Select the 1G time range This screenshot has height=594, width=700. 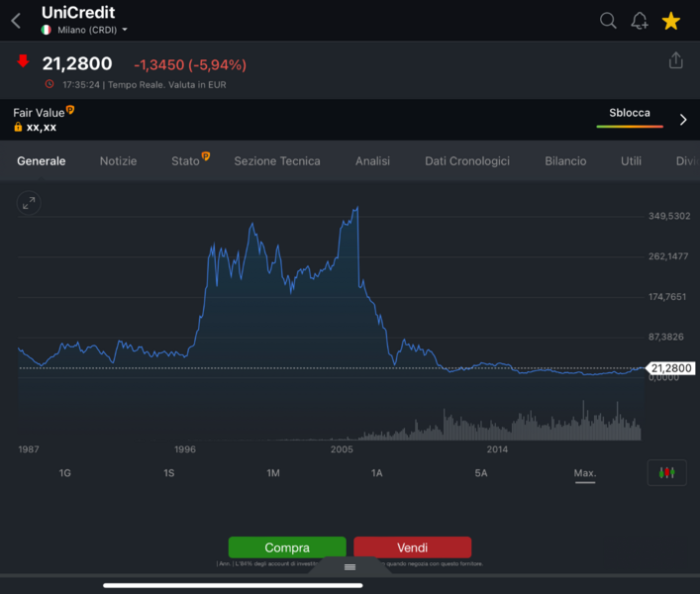[x=65, y=473]
